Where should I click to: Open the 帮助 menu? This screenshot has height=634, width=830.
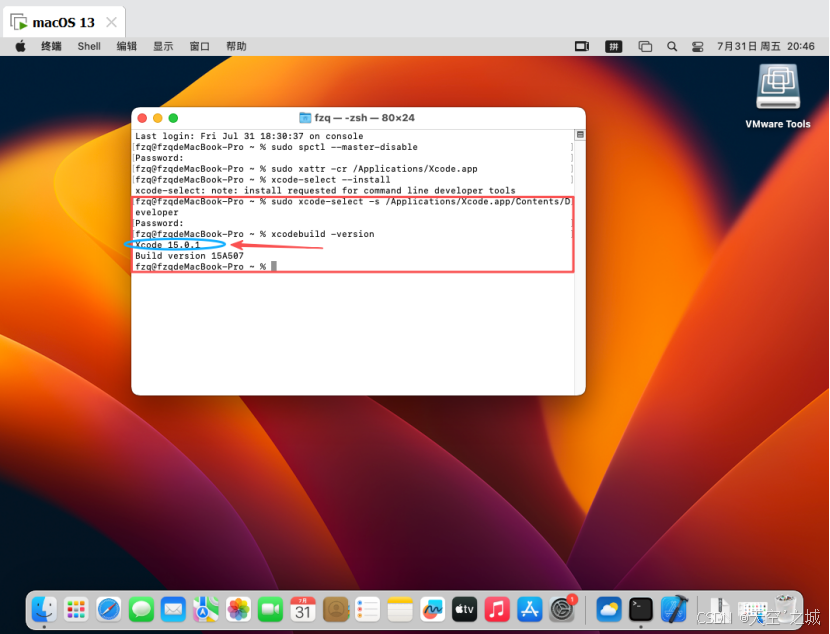[236, 47]
